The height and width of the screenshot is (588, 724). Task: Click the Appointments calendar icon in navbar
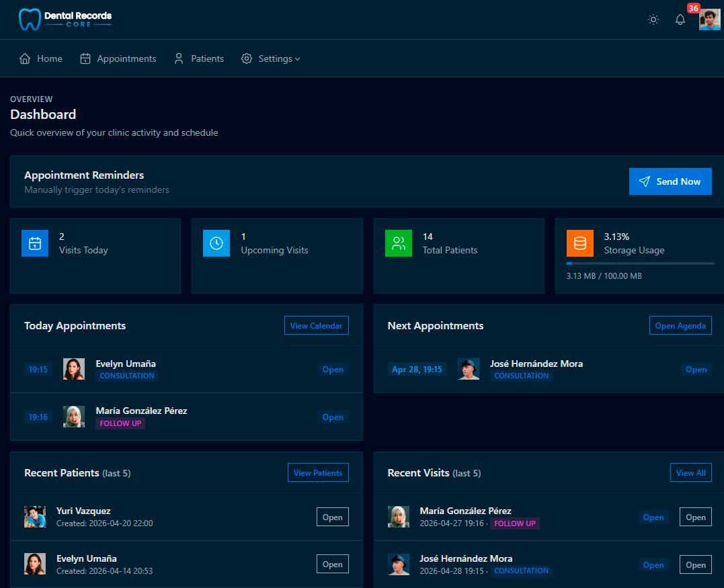point(85,58)
